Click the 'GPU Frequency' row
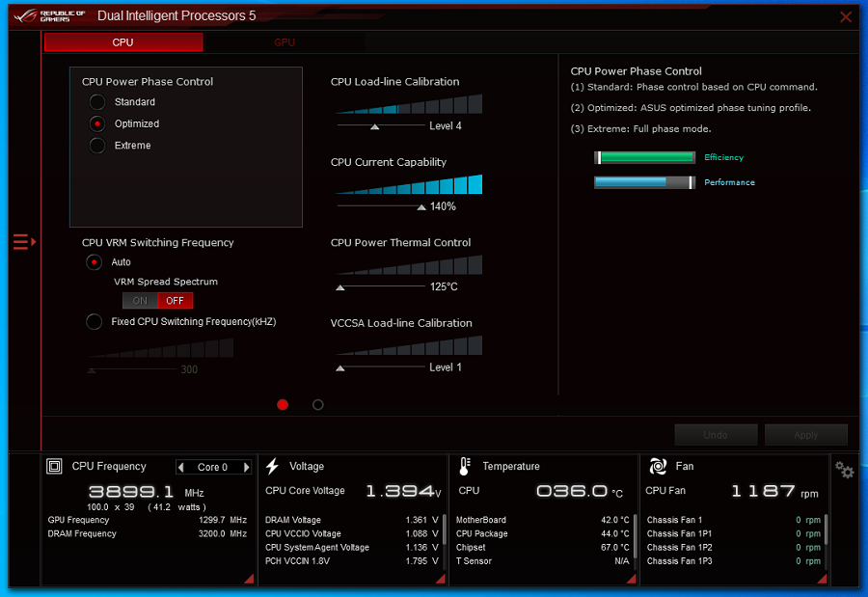This screenshot has height=597, width=868. (x=148, y=520)
